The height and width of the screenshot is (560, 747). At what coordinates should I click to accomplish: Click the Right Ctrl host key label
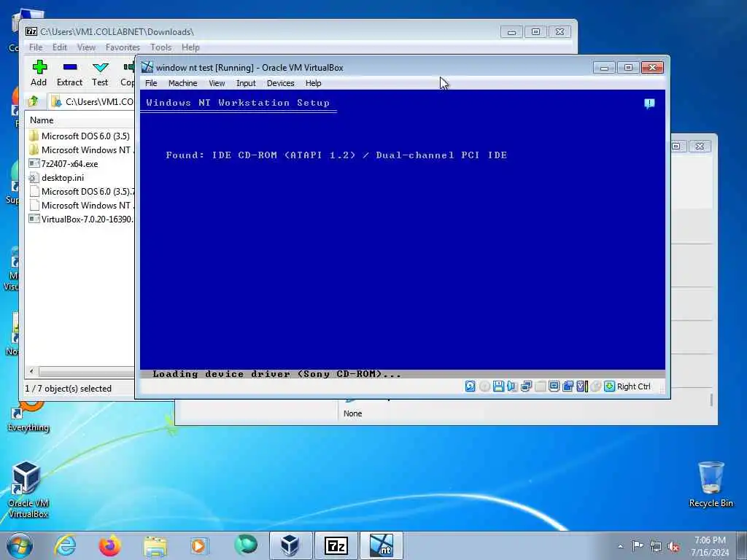(x=634, y=386)
